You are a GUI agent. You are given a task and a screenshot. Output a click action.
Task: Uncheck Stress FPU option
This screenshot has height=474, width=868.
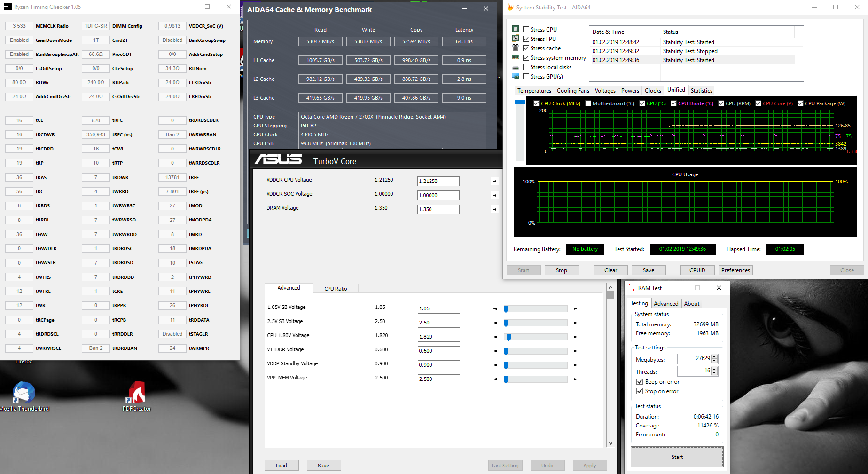coord(526,39)
